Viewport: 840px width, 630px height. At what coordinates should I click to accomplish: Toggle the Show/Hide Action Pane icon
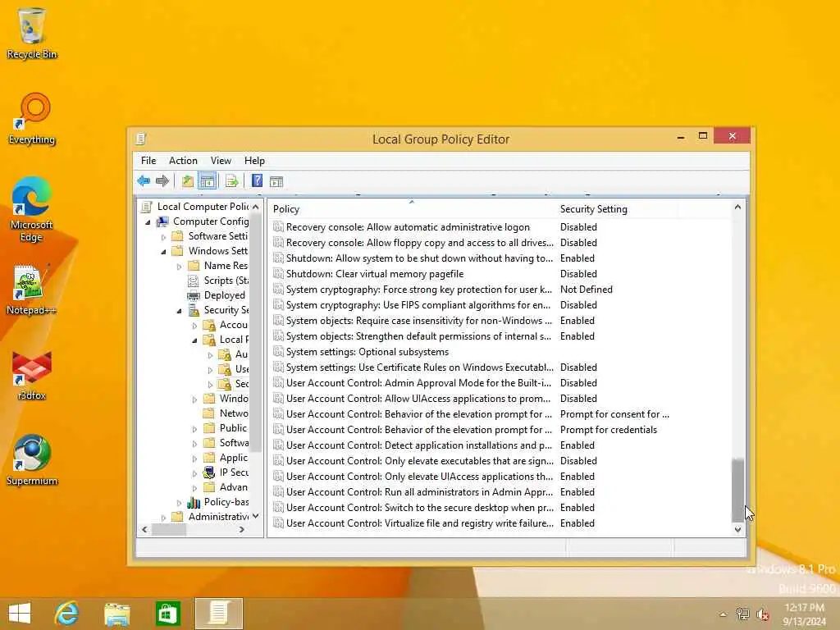click(276, 181)
